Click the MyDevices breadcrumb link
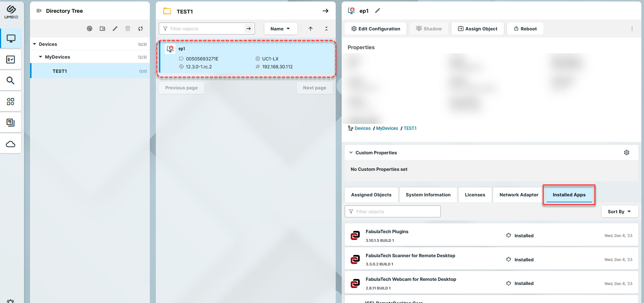The width and height of the screenshot is (644, 303). tap(387, 128)
